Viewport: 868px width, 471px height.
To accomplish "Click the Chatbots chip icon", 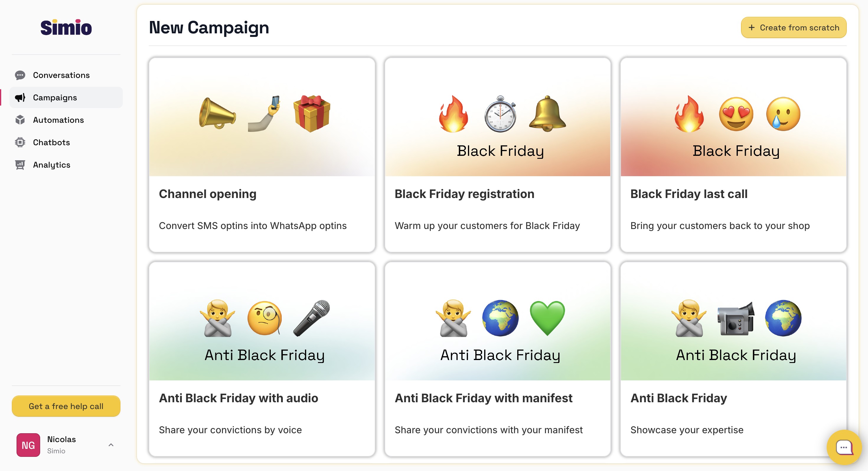I will [20, 143].
